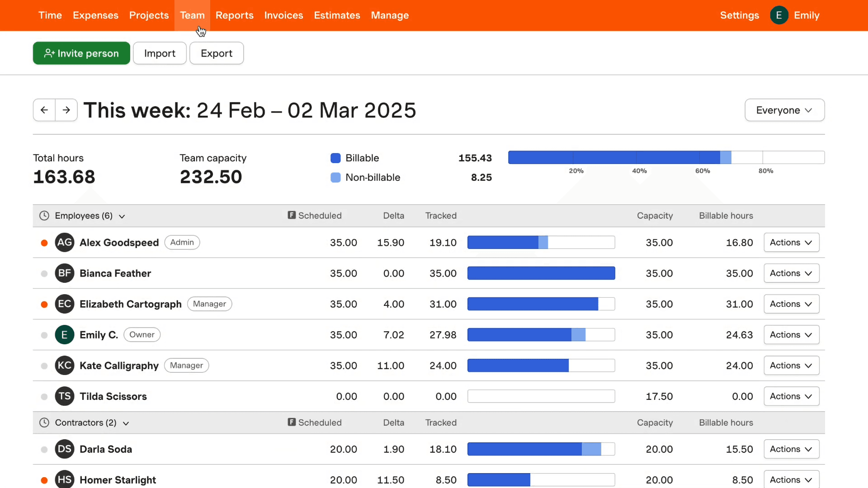The width and height of the screenshot is (868, 488).
Task: Click the clock icon beside Employees
Action: point(44,216)
